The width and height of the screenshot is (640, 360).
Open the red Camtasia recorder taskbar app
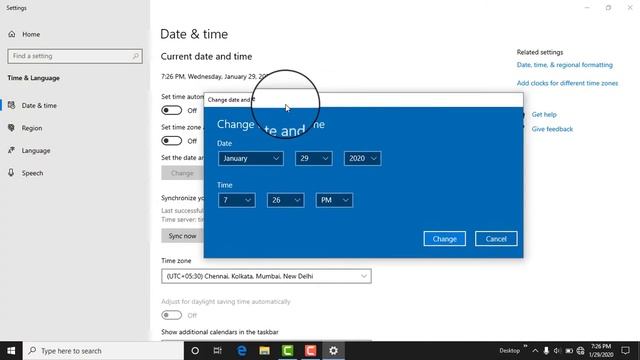(310, 351)
